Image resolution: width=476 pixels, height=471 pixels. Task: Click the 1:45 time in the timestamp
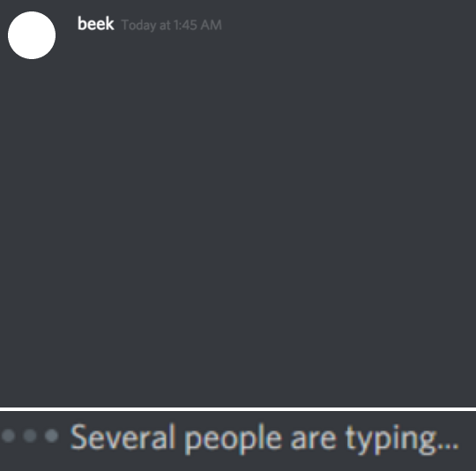click(185, 25)
